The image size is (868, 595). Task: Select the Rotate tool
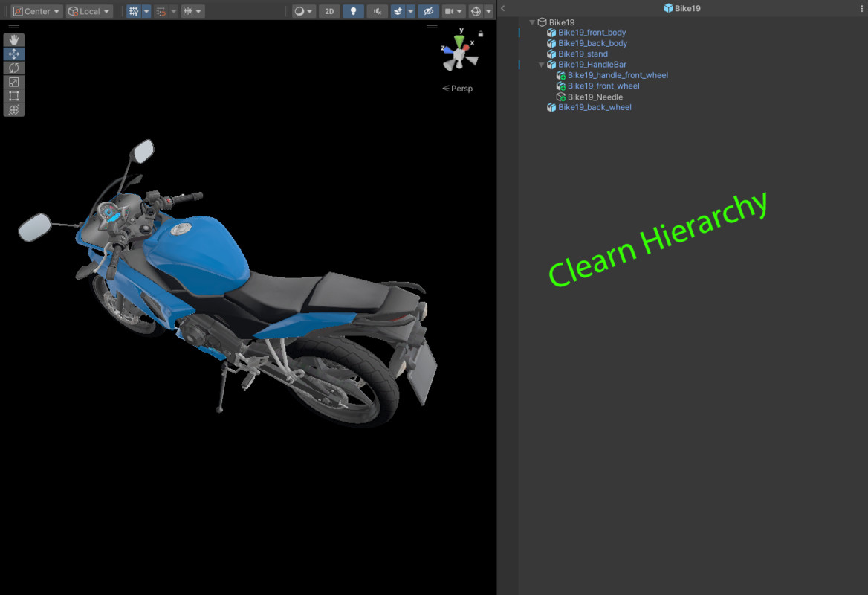pyautogui.click(x=13, y=67)
